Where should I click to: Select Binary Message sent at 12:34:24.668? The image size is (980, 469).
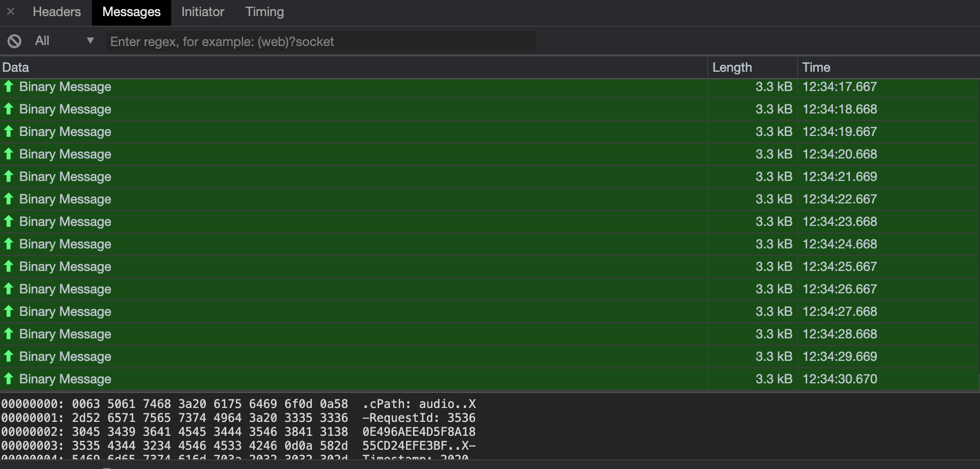(x=489, y=244)
